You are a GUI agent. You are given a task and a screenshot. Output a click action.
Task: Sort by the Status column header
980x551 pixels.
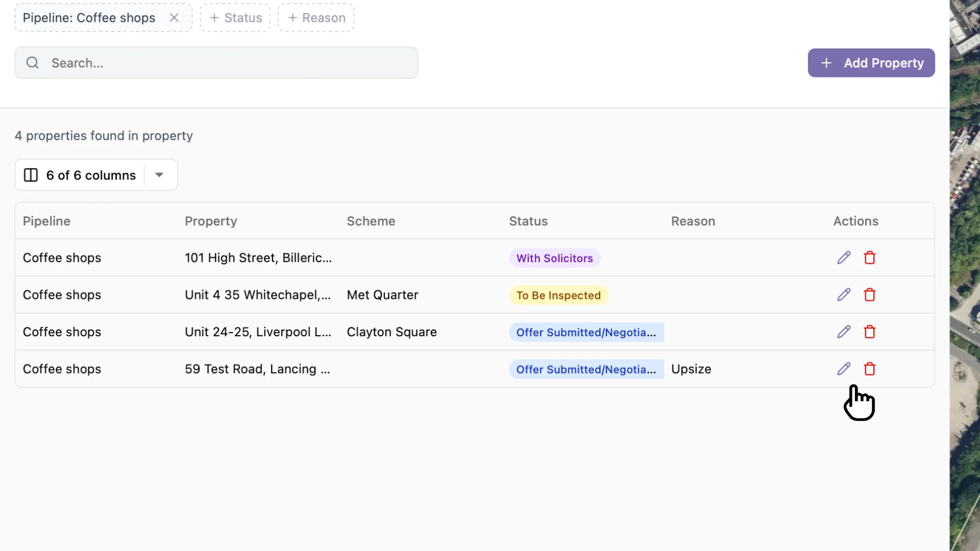(528, 221)
